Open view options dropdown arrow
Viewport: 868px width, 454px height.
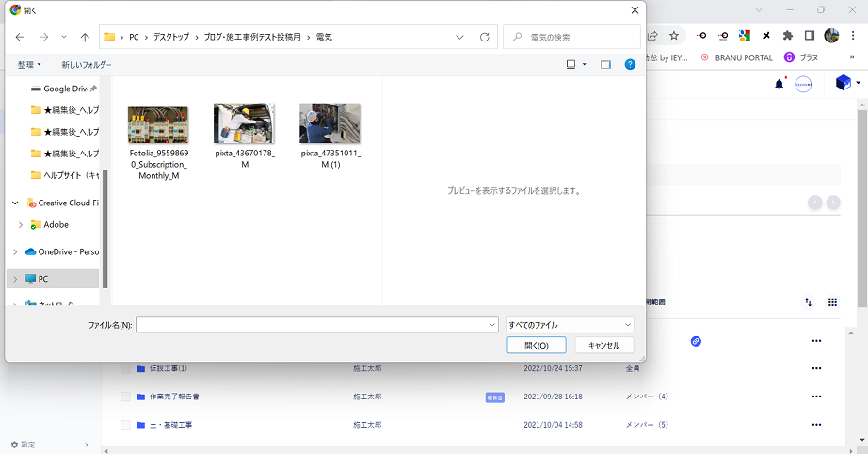pyautogui.click(x=585, y=65)
